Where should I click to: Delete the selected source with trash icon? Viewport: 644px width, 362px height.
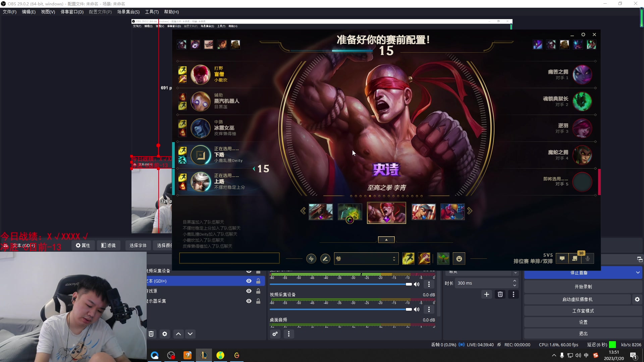click(151, 334)
